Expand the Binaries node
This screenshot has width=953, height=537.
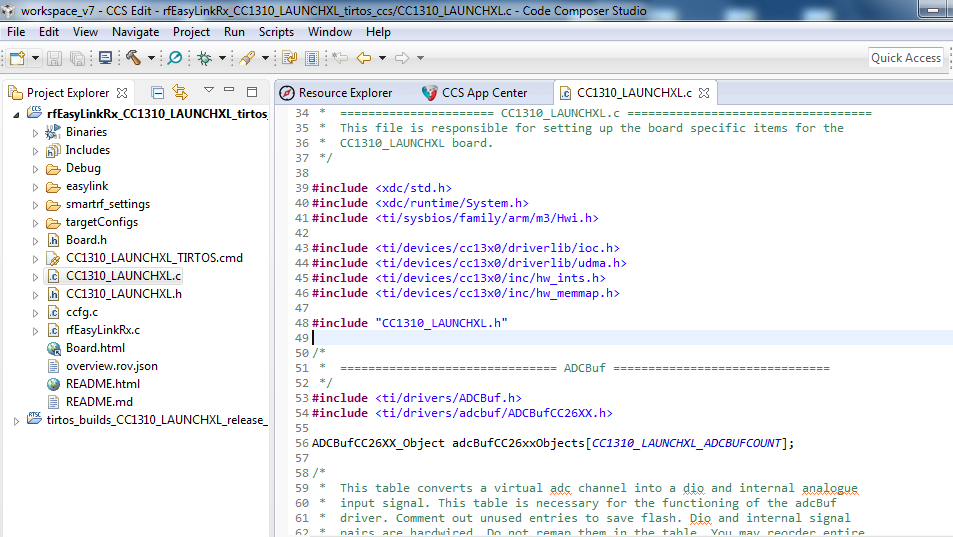[x=35, y=132]
